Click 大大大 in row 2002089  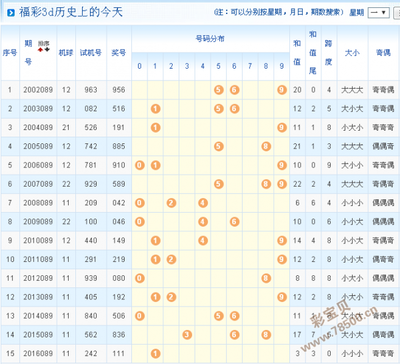[x=352, y=90]
